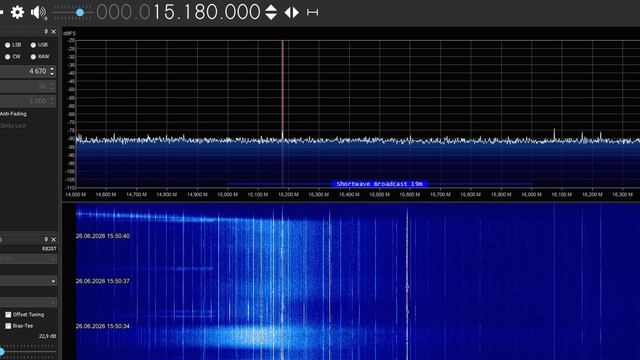Click the 14,500 M frequency axis label
The image size is (640, 360).
(76, 195)
